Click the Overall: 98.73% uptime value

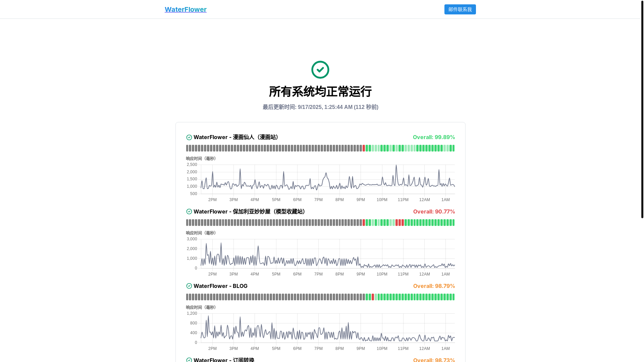point(434,360)
